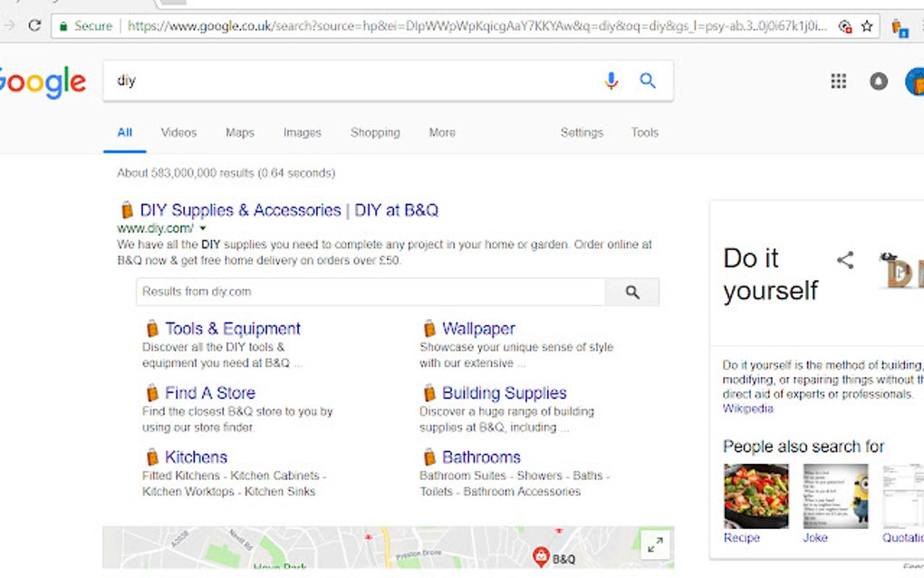The image size is (924, 578).
Task: Bookmark this page with the star icon
Action: (867, 26)
